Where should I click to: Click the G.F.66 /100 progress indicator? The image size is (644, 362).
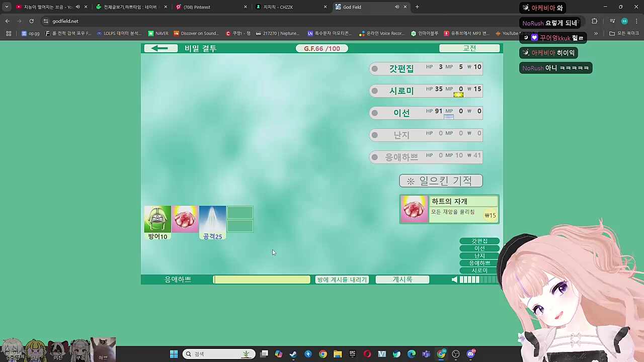[x=322, y=48]
